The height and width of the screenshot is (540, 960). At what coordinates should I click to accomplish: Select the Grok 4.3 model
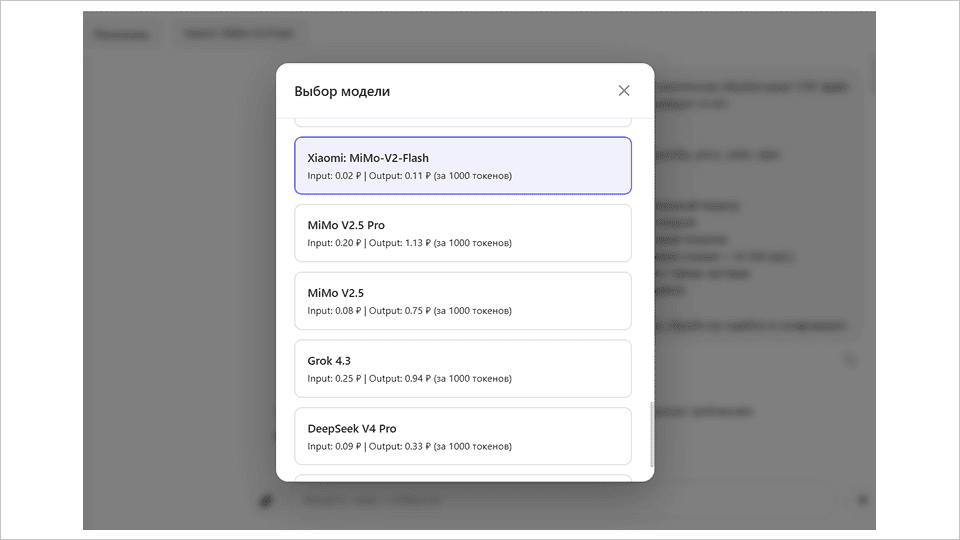463,369
